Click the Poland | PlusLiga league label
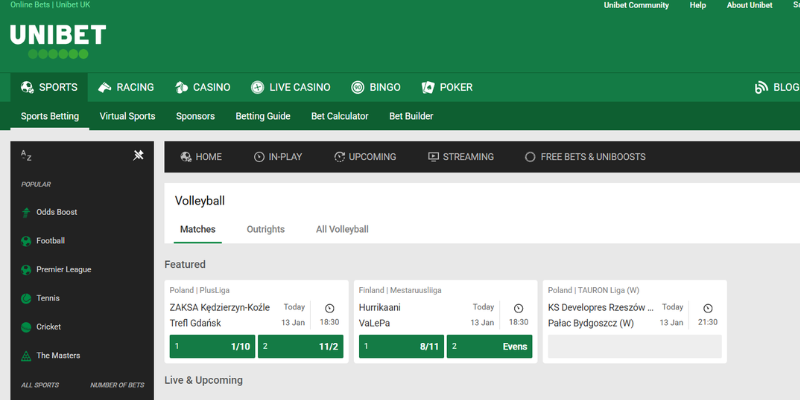This screenshot has width=800, height=400. [199, 290]
